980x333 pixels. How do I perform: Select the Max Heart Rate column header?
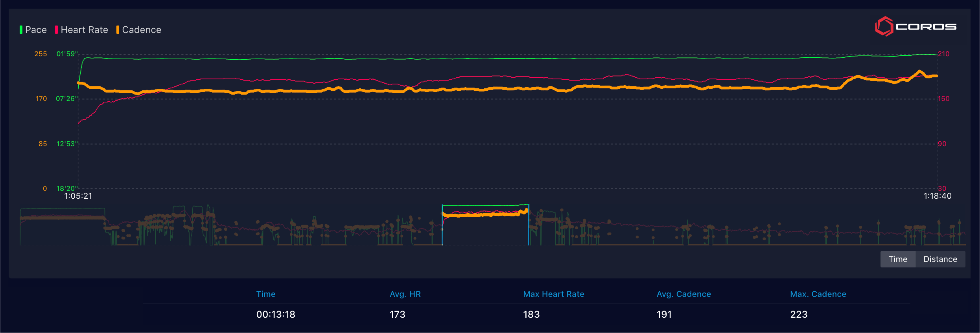pyautogui.click(x=553, y=294)
